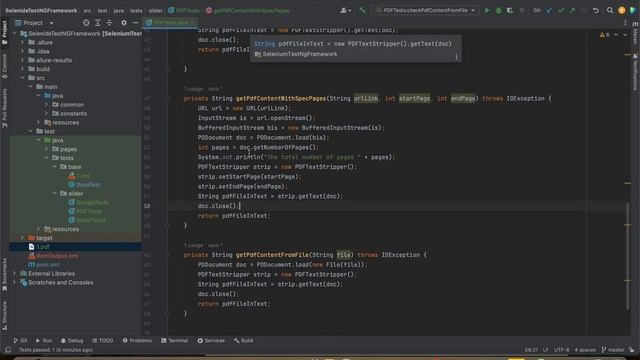Open the Terminal tool window

[x=174, y=340]
